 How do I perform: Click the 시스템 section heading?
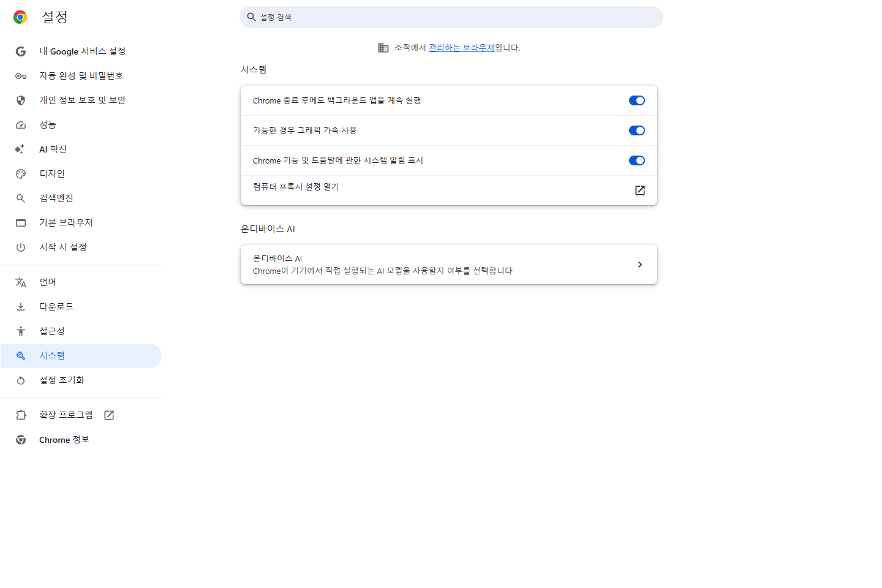(x=254, y=70)
